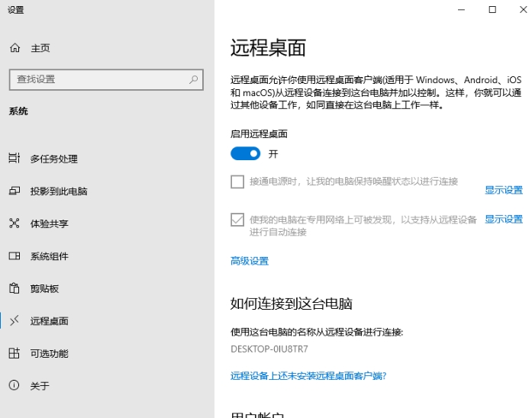Open Projecting to this PC icon (投影到此电脑)

click(x=14, y=191)
